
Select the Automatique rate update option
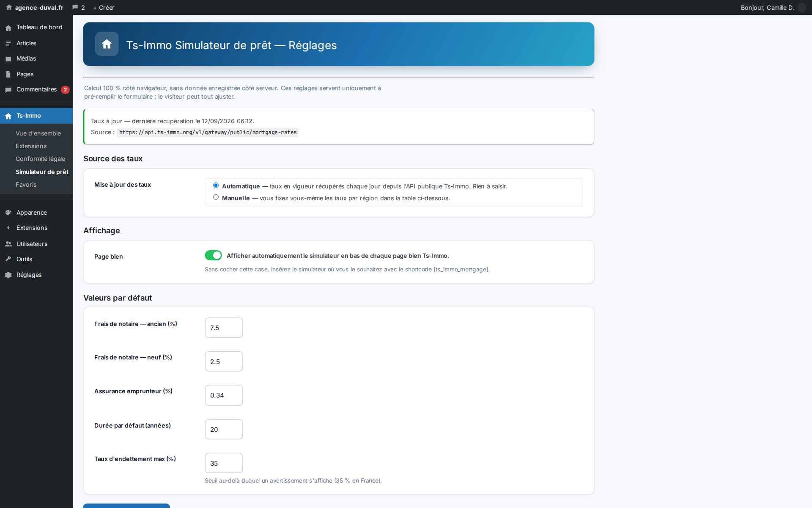coord(216,185)
